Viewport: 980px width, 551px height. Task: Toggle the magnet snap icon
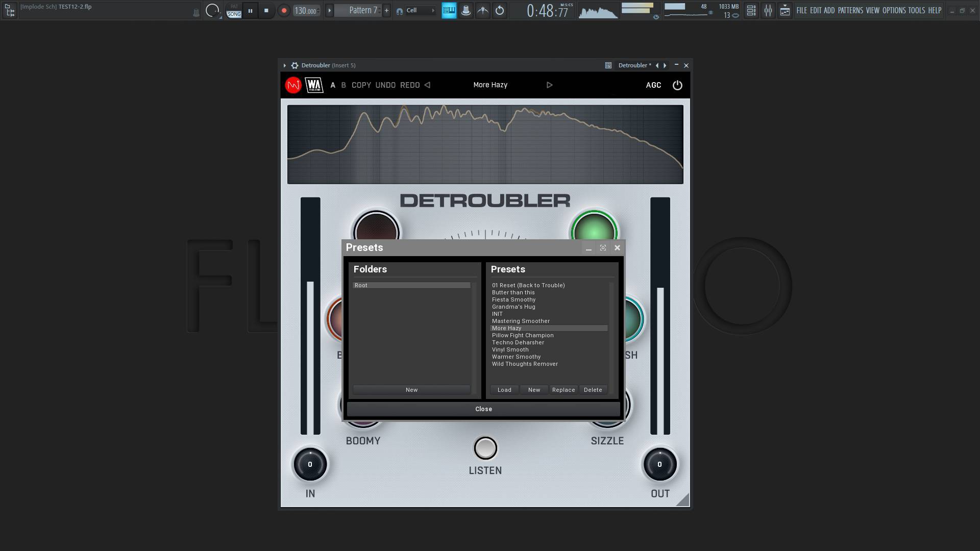tap(400, 11)
